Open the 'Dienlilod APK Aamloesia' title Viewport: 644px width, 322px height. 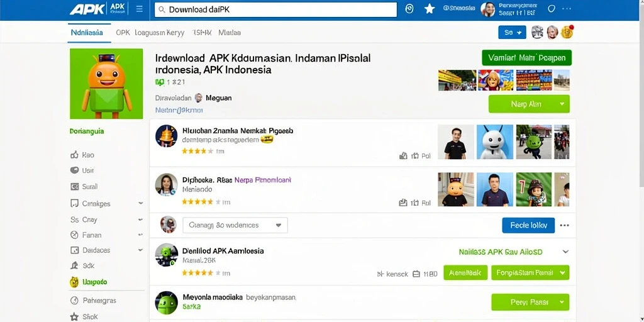point(223,251)
